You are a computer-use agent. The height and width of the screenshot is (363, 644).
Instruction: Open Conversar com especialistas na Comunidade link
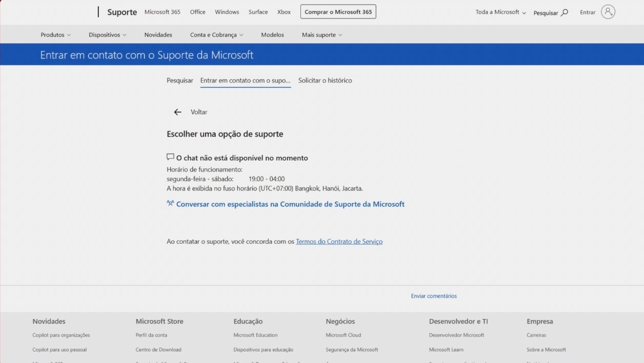pyautogui.click(x=290, y=204)
